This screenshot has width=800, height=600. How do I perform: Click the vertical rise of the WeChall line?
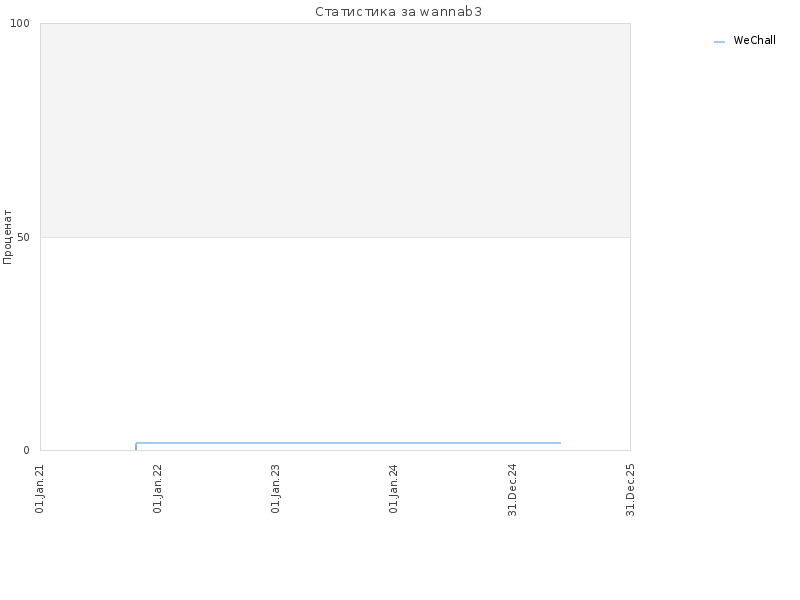(x=136, y=446)
